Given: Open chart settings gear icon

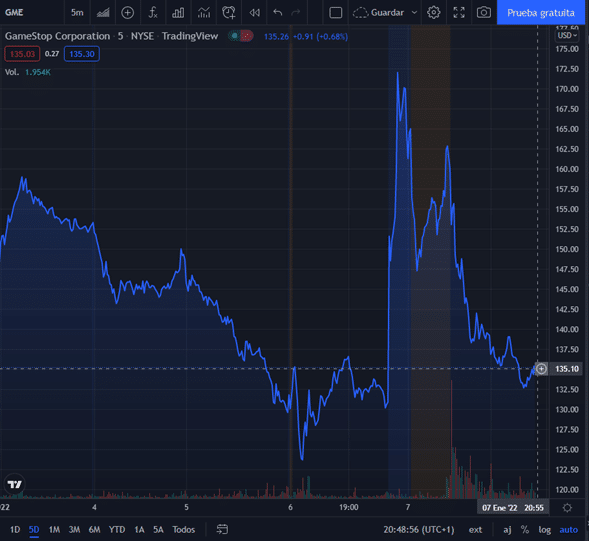Looking at the screenshot, I should pyautogui.click(x=433, y=12).
